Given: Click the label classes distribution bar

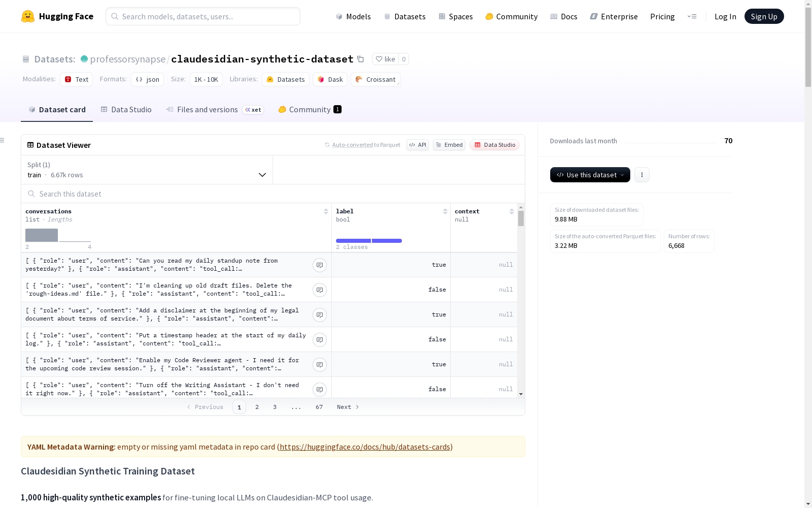Looking at the screenshot, I should tap(369, 241).
